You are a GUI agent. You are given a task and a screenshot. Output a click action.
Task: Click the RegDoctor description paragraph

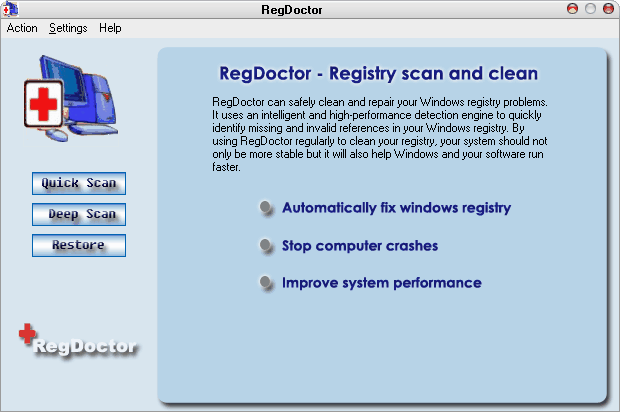(380, 135)
